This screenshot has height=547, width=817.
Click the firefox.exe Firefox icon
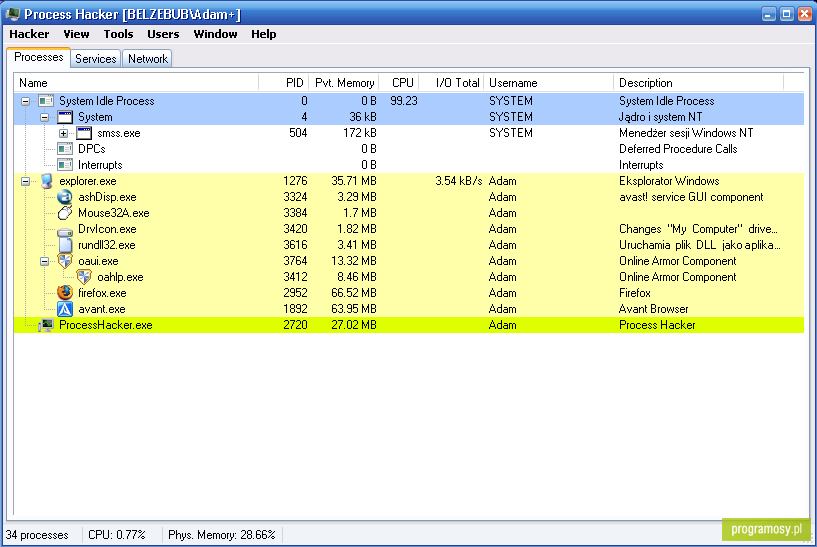pyautogui.click(x=65, y=293)
